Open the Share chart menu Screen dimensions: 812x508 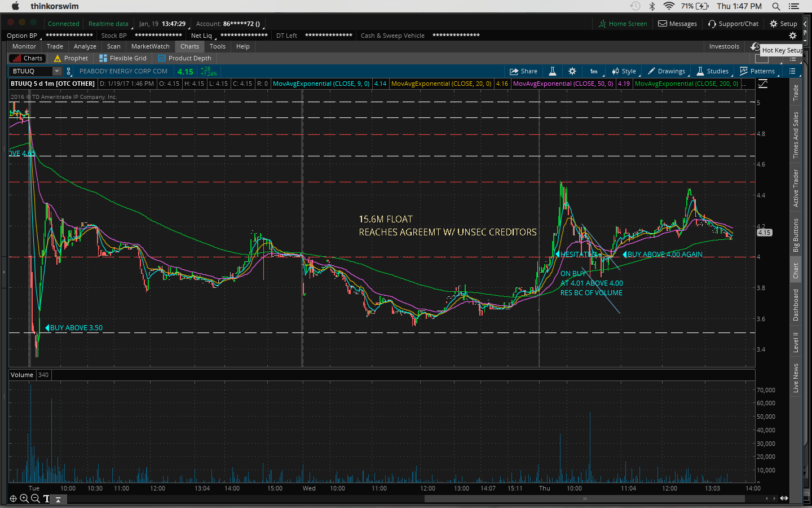[x=523, y=71]
